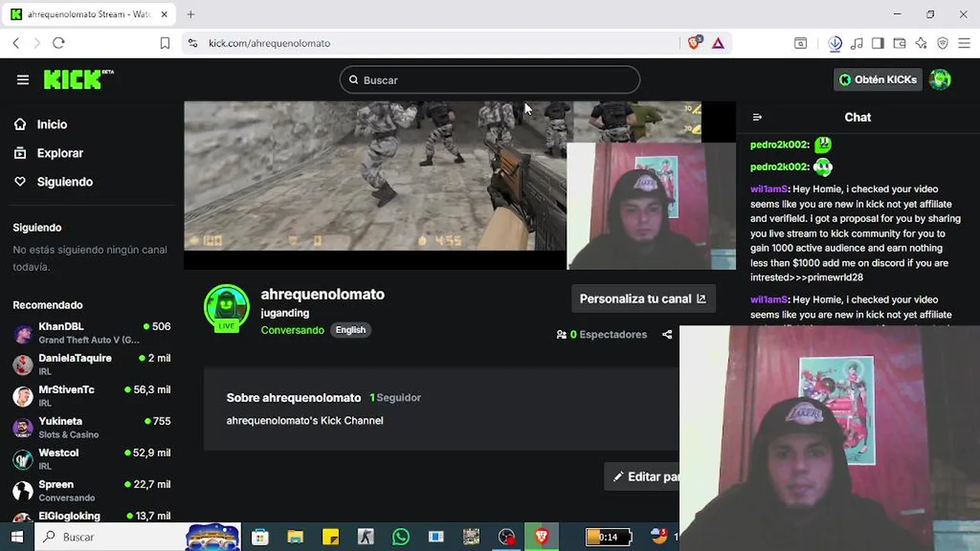
Task: Open the Brave VPN shield icon
Action: click(x=942, y=43)
